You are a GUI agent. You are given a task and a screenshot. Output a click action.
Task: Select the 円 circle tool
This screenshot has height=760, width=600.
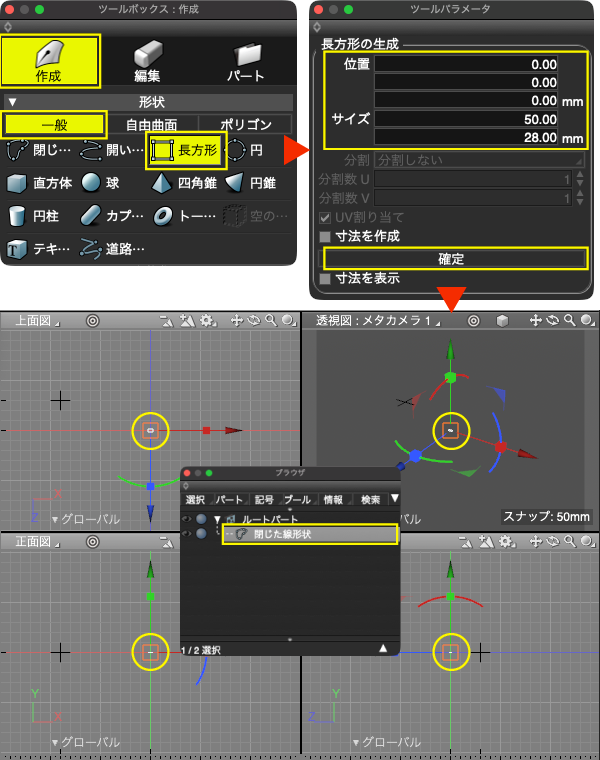pos(245,150)
